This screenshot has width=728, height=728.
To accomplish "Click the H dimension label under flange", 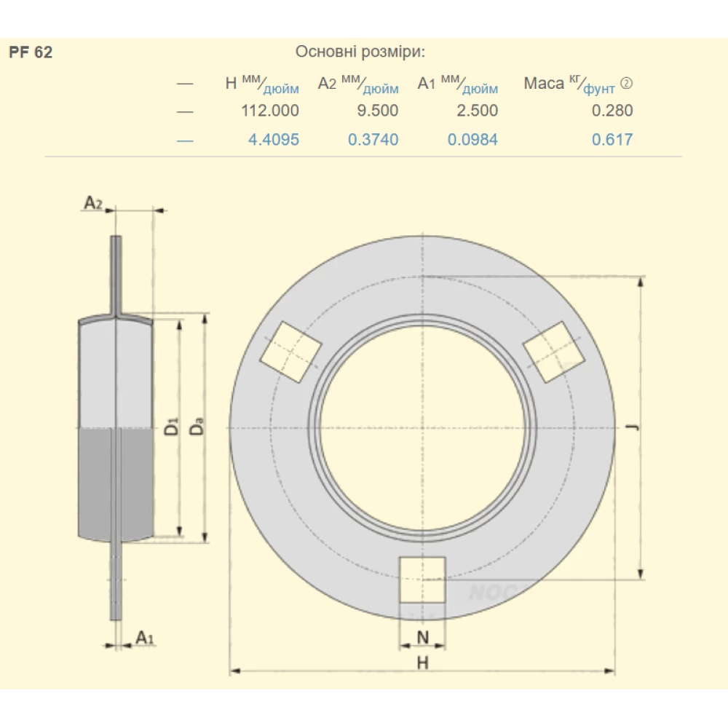I will click(422, 662).
